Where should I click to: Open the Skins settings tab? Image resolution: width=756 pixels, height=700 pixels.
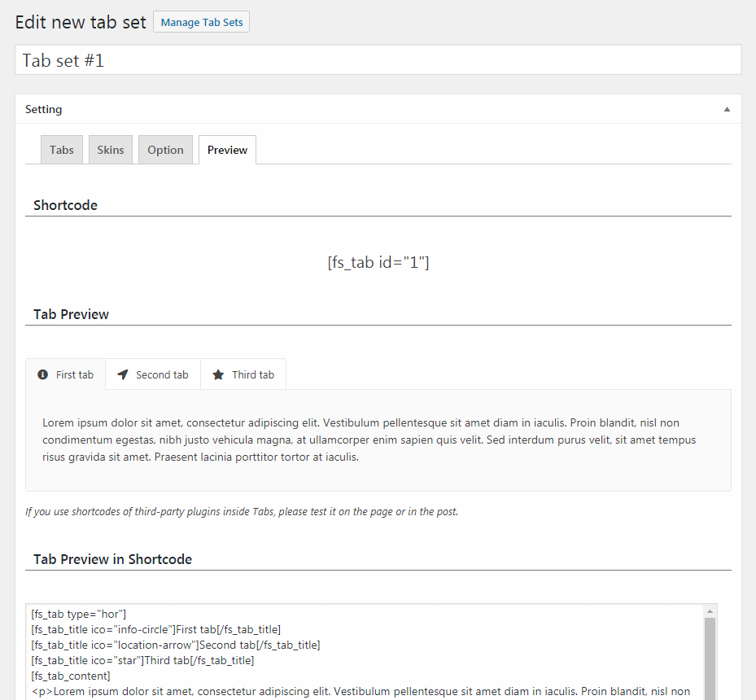[111, 150]
